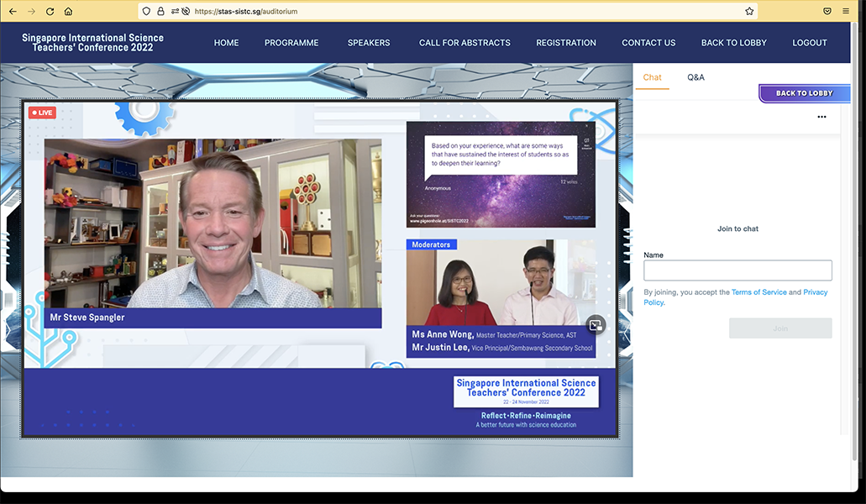Open browser home page icon
Image resolution: width=866 pixels, height=504 pixels.
68,11
